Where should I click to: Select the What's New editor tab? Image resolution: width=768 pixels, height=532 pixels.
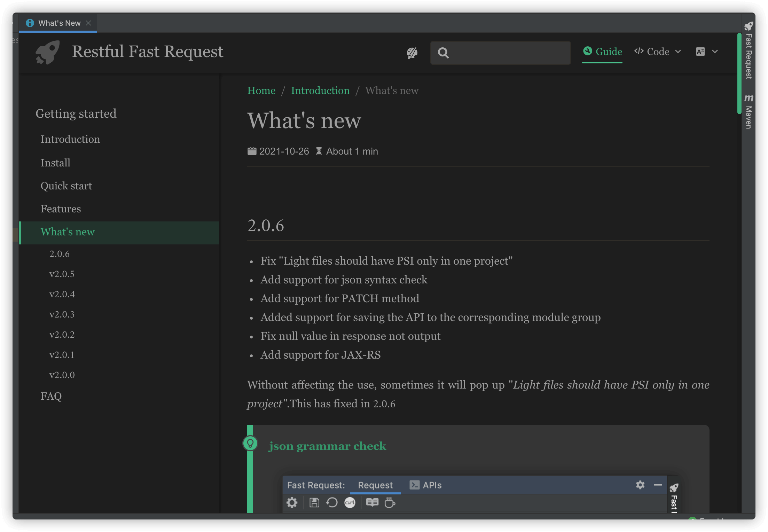tap(59, 23)
